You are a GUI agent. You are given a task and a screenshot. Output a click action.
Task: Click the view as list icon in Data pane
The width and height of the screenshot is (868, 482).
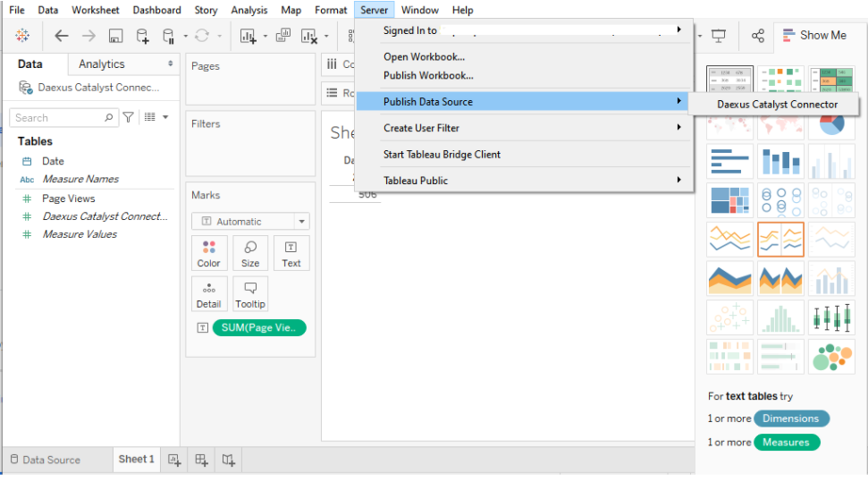(x=149, y=117)
